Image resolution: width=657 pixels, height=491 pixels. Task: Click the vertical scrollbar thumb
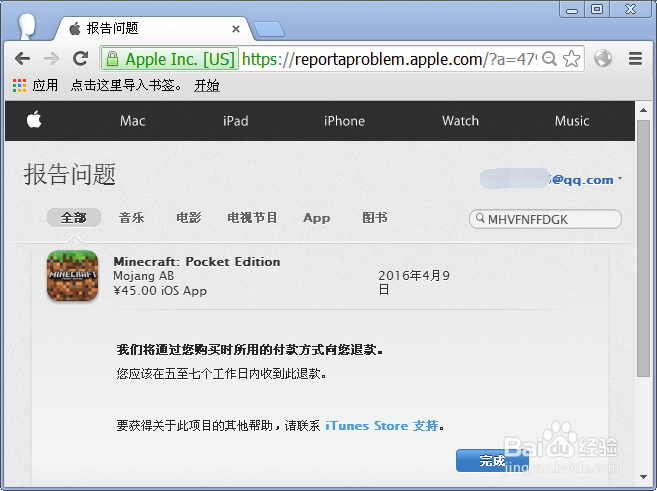(643, 248)
